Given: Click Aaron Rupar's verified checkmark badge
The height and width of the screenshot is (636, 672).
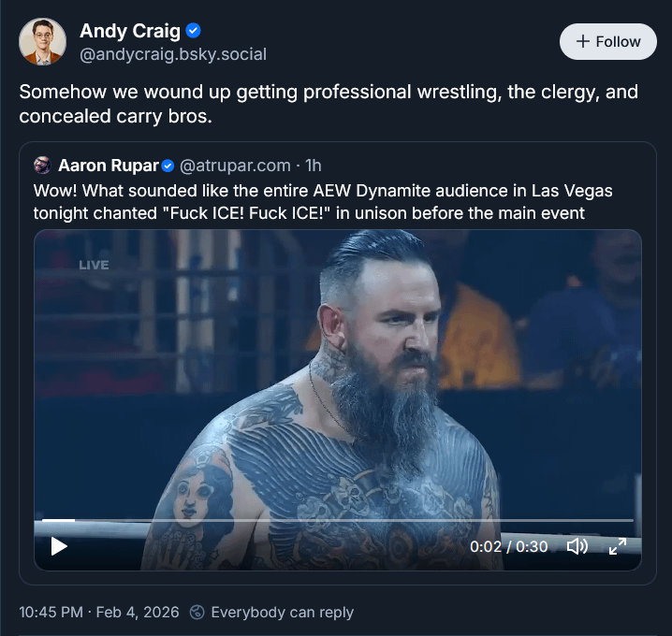Looking at the screenshot, I should 168,166.
